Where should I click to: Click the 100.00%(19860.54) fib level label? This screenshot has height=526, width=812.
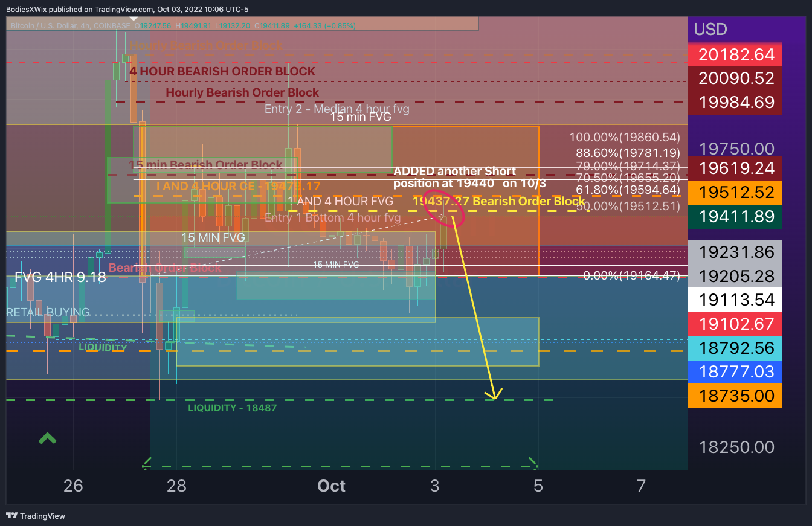(625, 137)
